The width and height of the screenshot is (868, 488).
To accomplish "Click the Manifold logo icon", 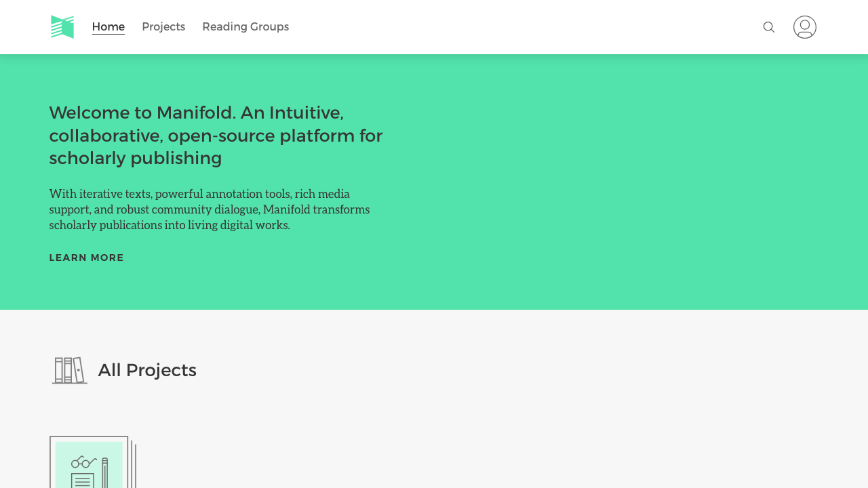I will coord(62,27).
